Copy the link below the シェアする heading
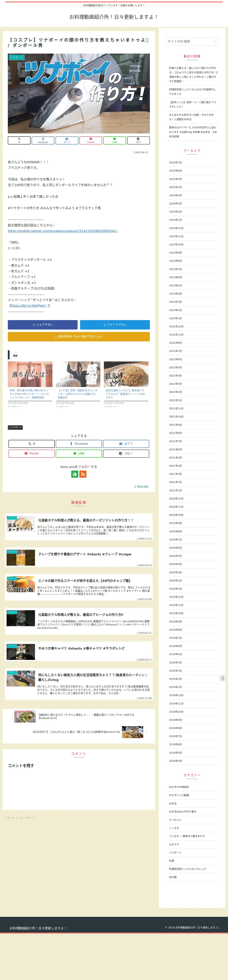This screenshot has height=980, width=228. click(x=126, y=454)
